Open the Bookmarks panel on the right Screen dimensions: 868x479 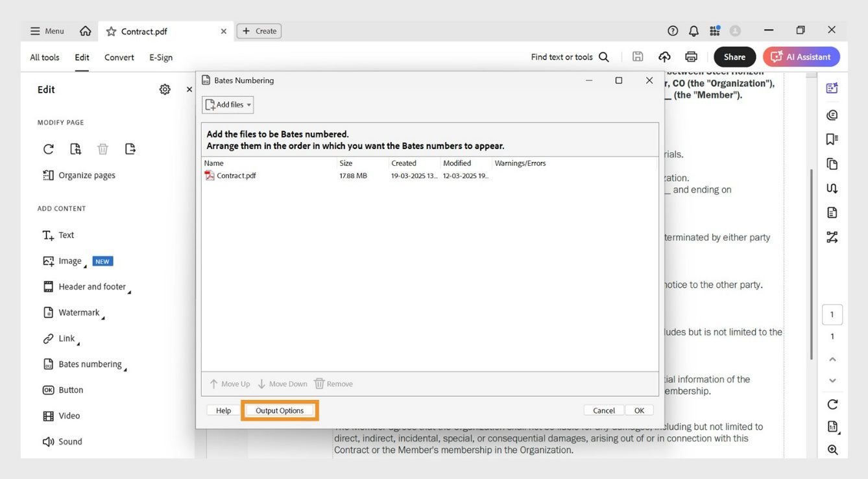[832, 138]
